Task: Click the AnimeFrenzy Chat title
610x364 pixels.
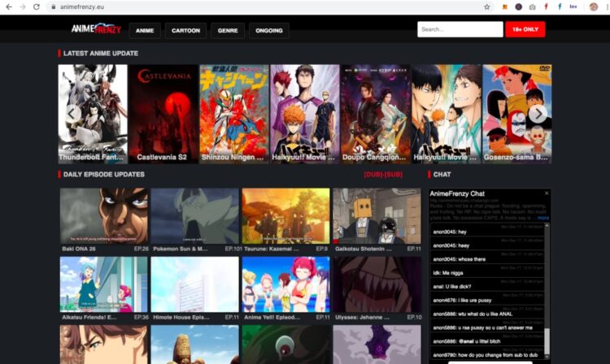Action: [457, 193]
